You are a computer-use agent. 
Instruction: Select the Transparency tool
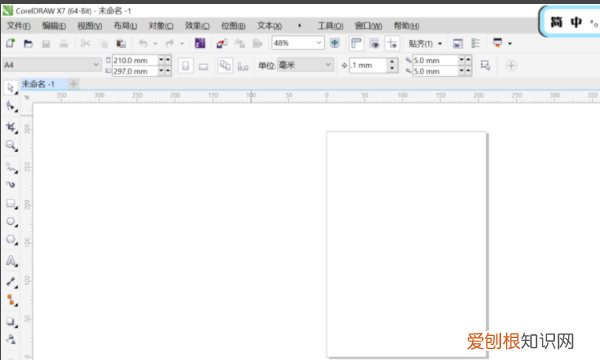tap(11, 339)
